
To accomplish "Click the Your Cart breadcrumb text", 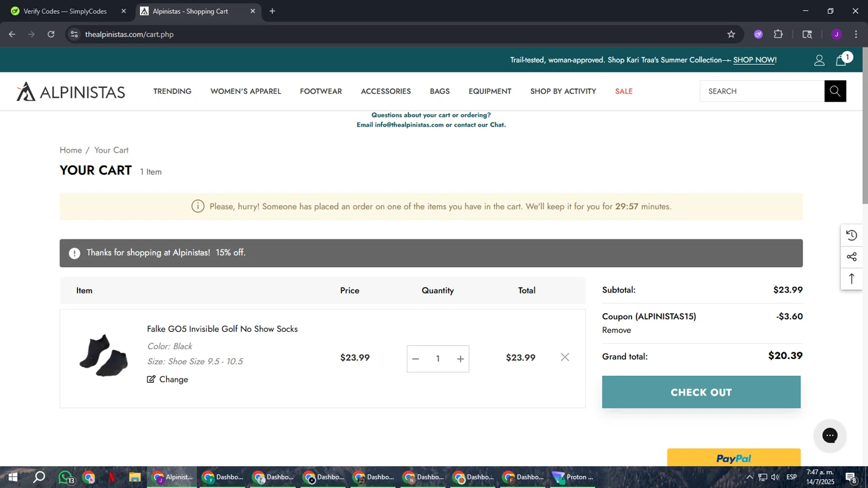I will [x=111, y=150].
